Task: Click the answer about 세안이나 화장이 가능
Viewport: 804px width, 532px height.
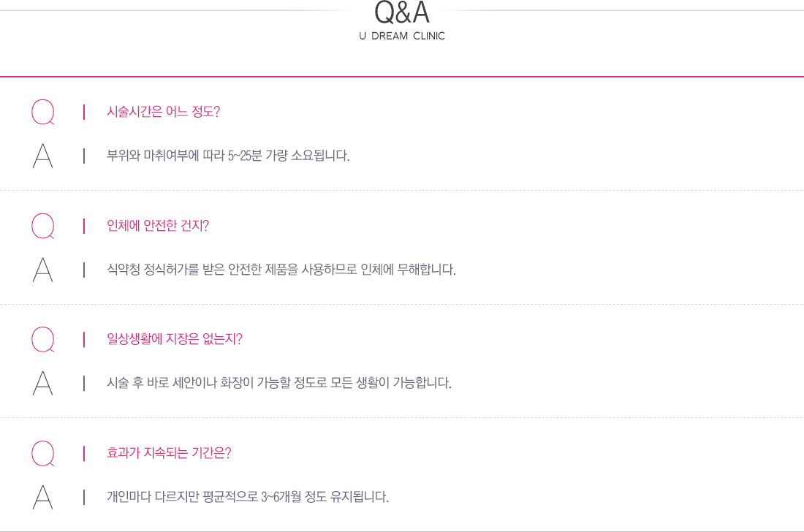Action: click(279, 383)
